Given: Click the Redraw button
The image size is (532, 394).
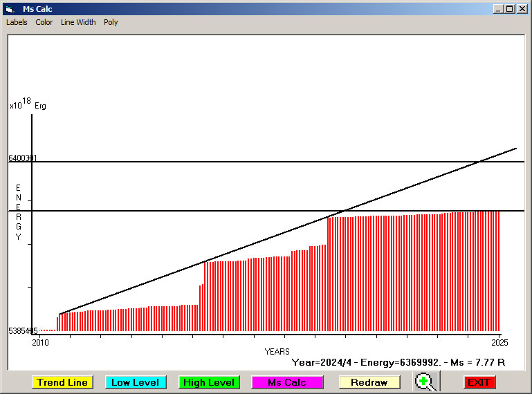Looking at the screenshot, I should click(x=369, y=382).
